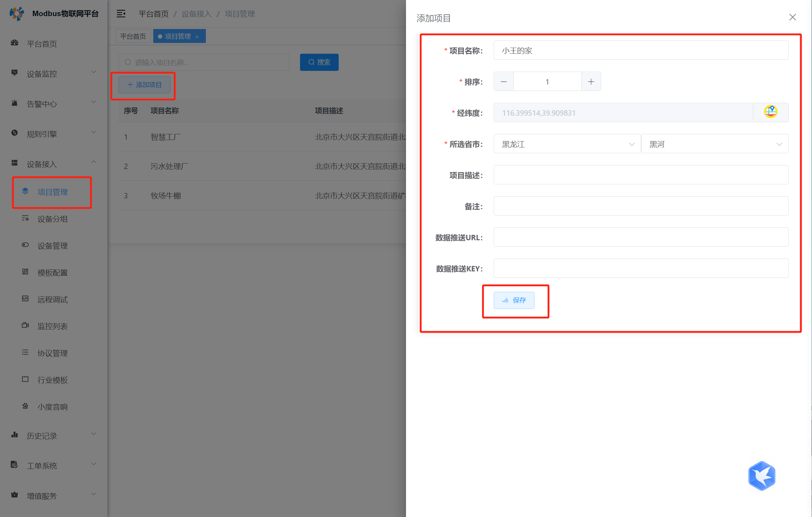Image resolution: width=812 pixels, height=517 pixels.
Task: Increase the 排序 value with plus
Action: pyautogui.click(x=591, y=82)
